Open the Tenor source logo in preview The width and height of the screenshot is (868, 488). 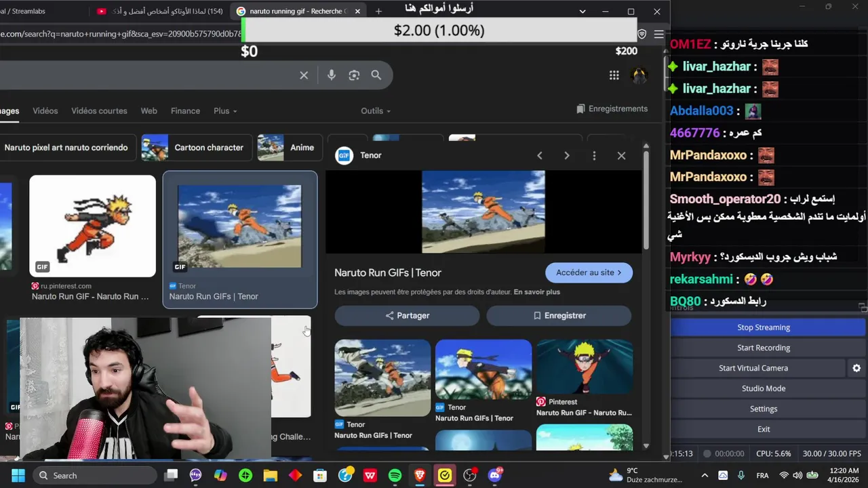tap(344, 155)
